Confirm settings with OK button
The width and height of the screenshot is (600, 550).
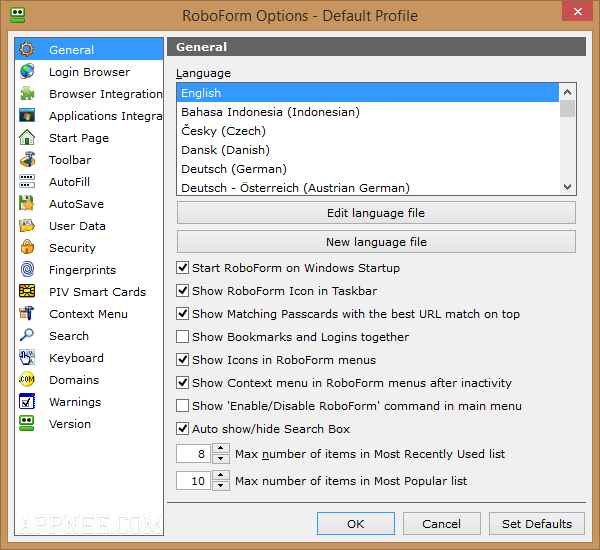point(355,523)
